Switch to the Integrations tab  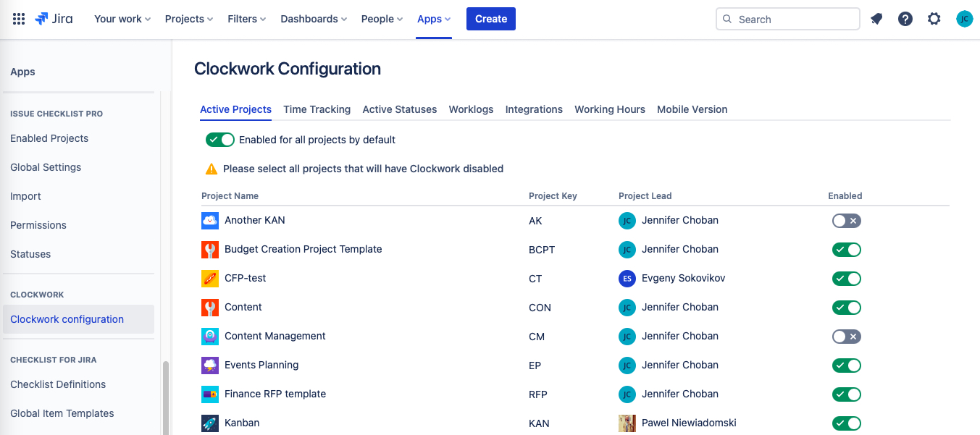pyautogui.click(x=534, y=109)
